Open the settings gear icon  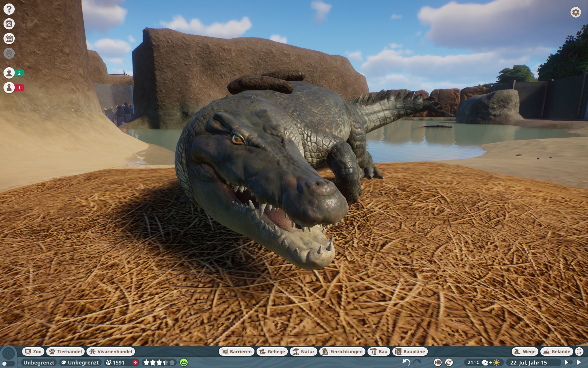click(x=576, y=12)
